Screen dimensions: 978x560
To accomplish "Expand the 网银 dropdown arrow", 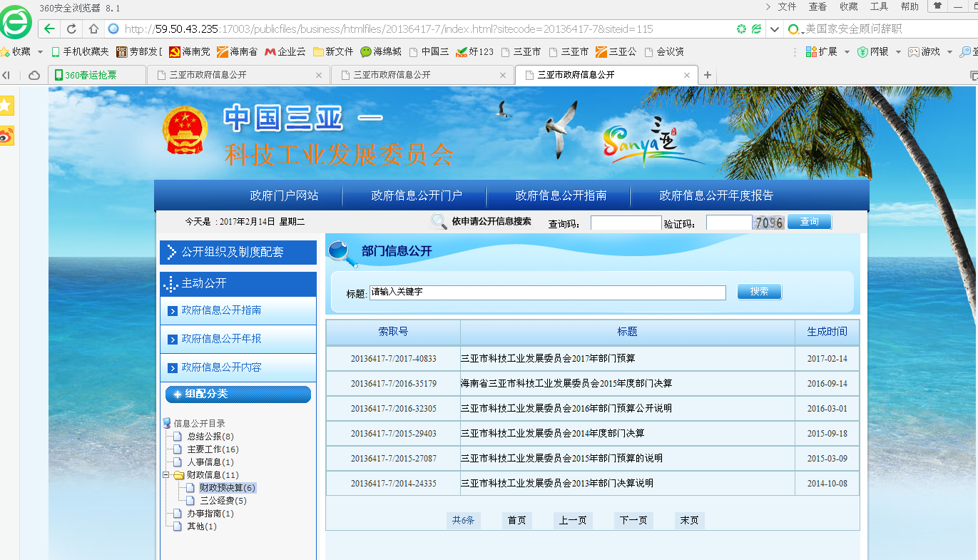I will click(x=898, y=52).
